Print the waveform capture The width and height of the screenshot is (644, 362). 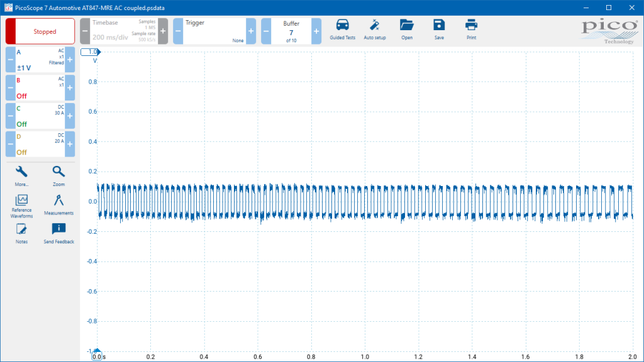point(471,30)
